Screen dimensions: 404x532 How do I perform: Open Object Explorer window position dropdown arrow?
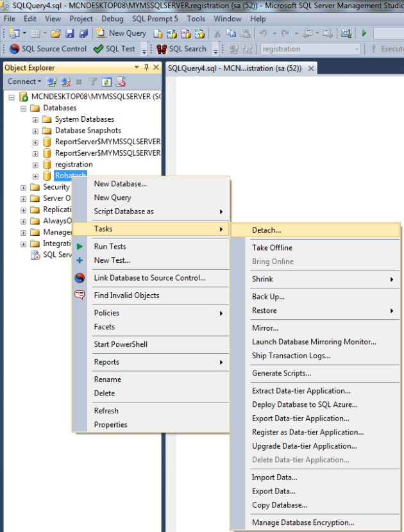pyautogui.click(x=137, y=67)
